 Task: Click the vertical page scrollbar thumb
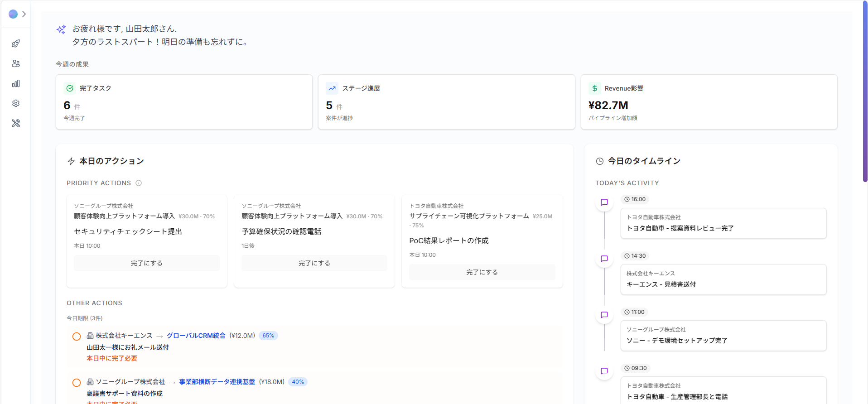point(865,91)
